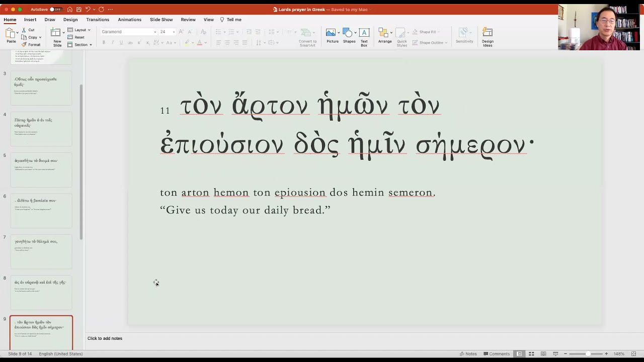Open the Garamond font name dropdown

coord(155,32)
